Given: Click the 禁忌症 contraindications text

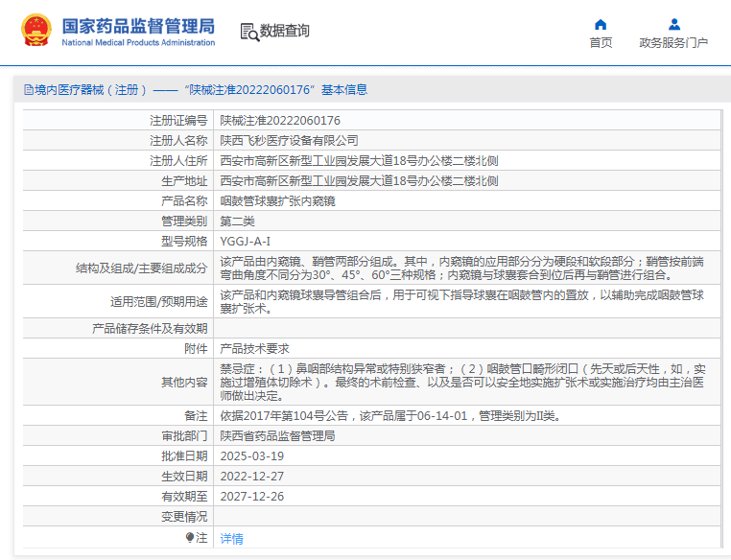Looking at the screenshot, I should click(x=463, y=382).
